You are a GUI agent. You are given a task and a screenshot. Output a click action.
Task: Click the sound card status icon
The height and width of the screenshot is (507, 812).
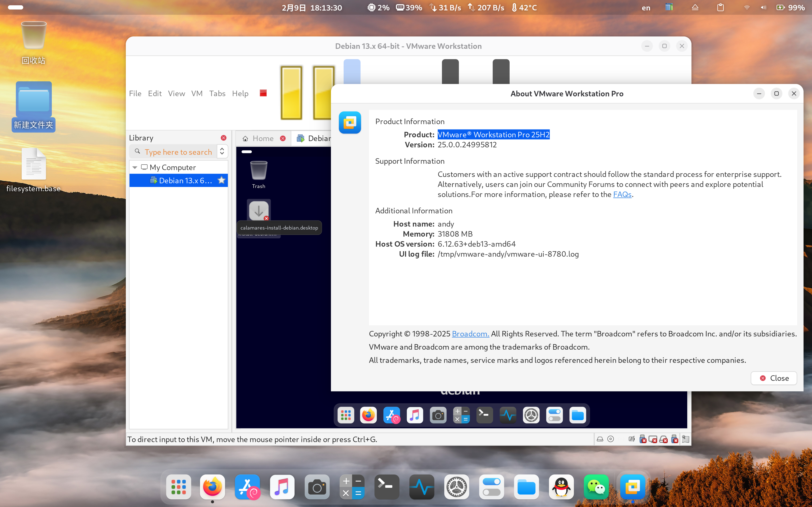(x=631, y=439)
